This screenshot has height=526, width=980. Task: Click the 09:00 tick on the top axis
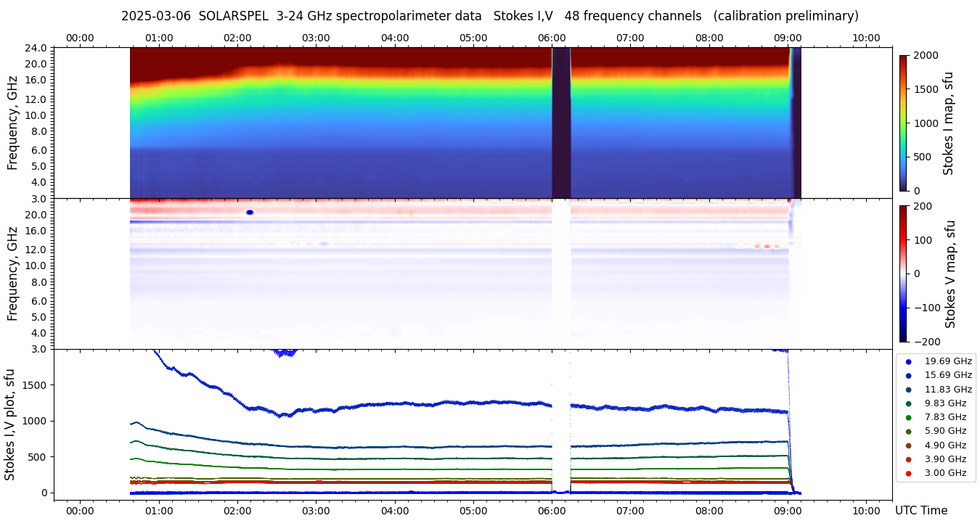tap(788, 38)
